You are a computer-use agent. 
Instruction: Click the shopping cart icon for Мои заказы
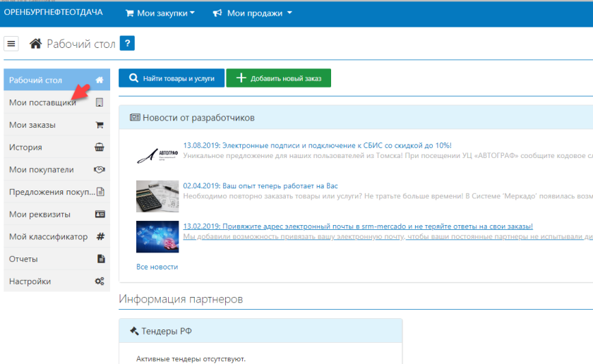click(x=100, y=125)
